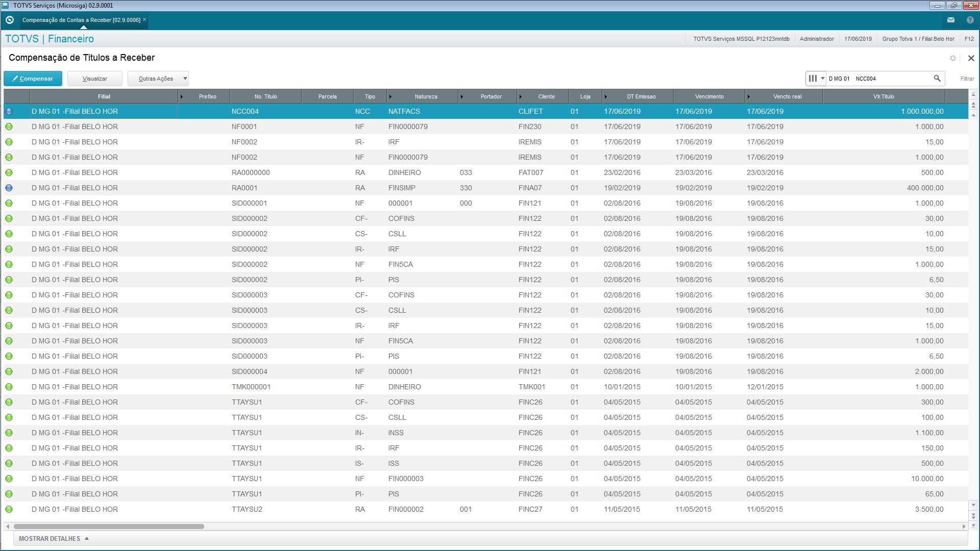This screenshot has width=980, height=551.
Task: Click the blue status dot for RA0001
Action: coord(9,188)
